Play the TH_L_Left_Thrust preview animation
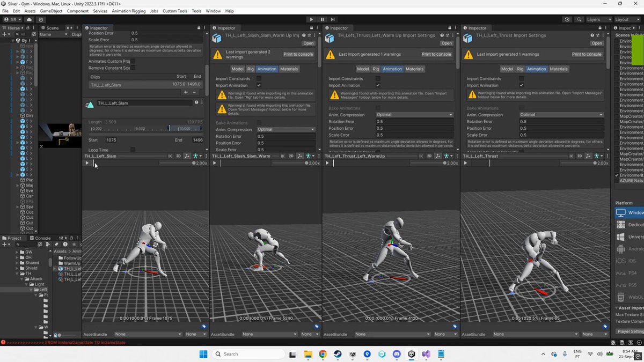The height and width of the screenshot is (362, 644). coord(465,163)
